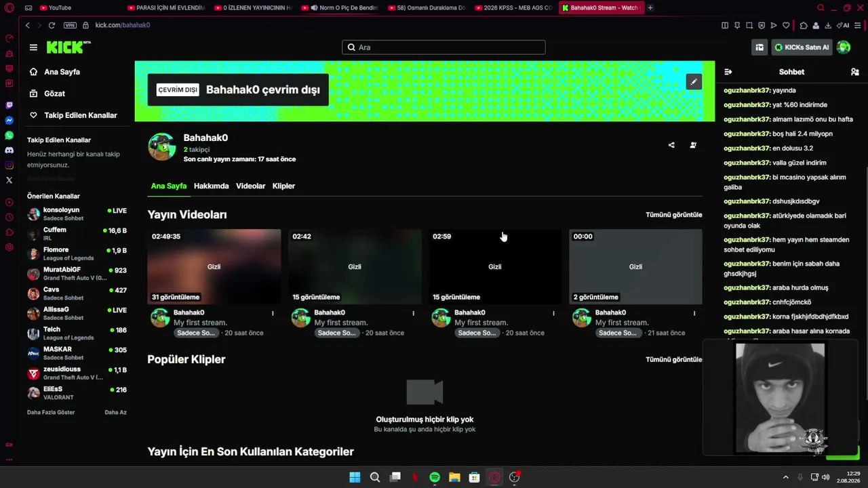The height and width of the screenshot is (488, 868).
Task: Reload the current page
Action: pyautogui.click(x=52, y=25)
